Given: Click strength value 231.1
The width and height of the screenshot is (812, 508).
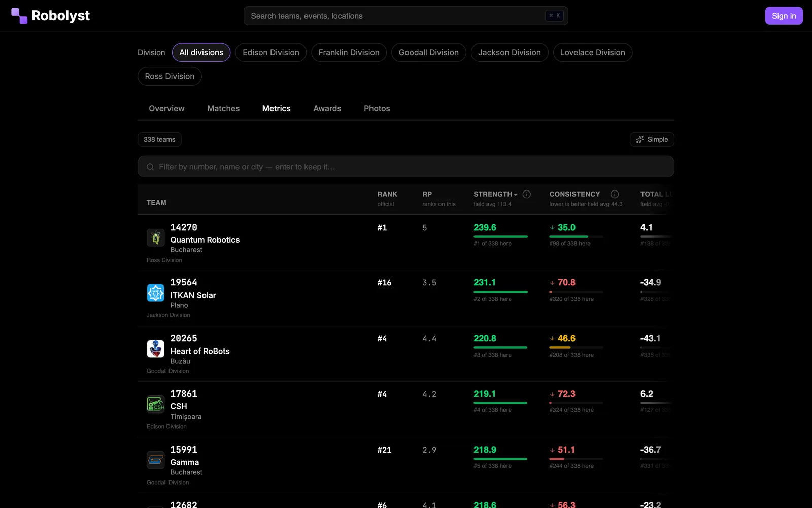Looking at the screenshot, I should tap(485, 282).
